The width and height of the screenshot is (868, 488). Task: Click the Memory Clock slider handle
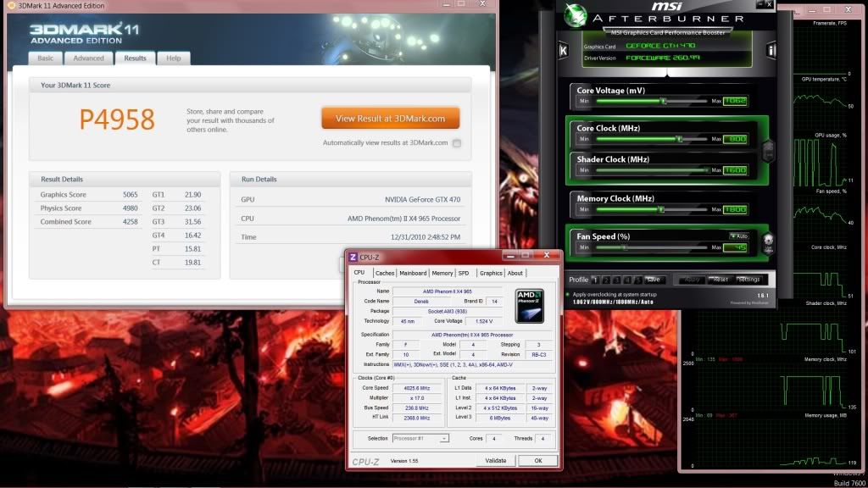[661, 210]
